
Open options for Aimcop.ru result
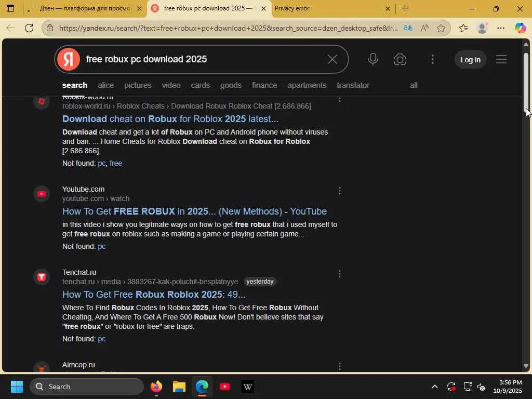point(340,366)
